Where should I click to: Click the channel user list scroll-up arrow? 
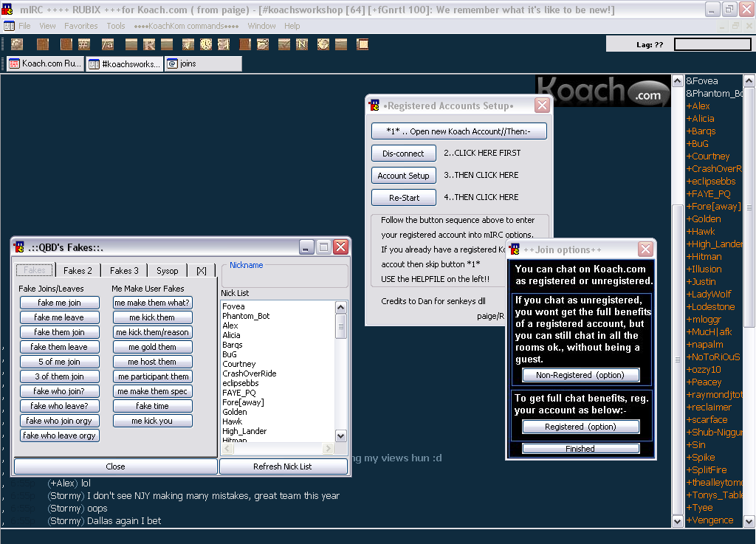[749, 81]
